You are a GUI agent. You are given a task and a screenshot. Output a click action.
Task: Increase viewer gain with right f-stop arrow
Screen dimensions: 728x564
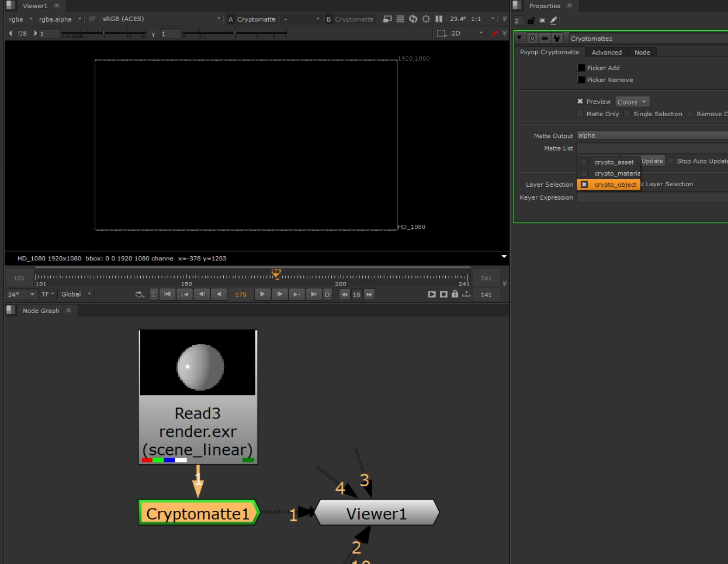[35, 33]
